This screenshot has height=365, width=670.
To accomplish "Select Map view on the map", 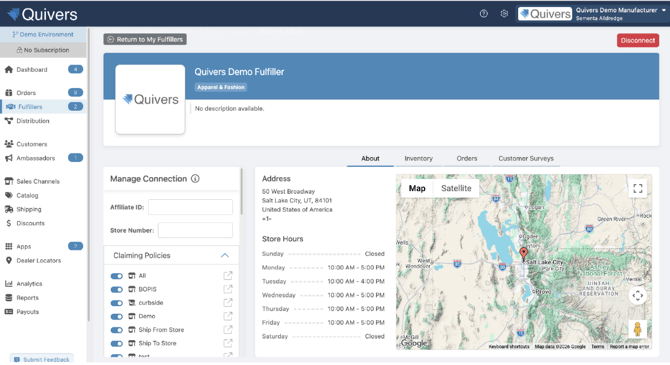I will (417, 188).
